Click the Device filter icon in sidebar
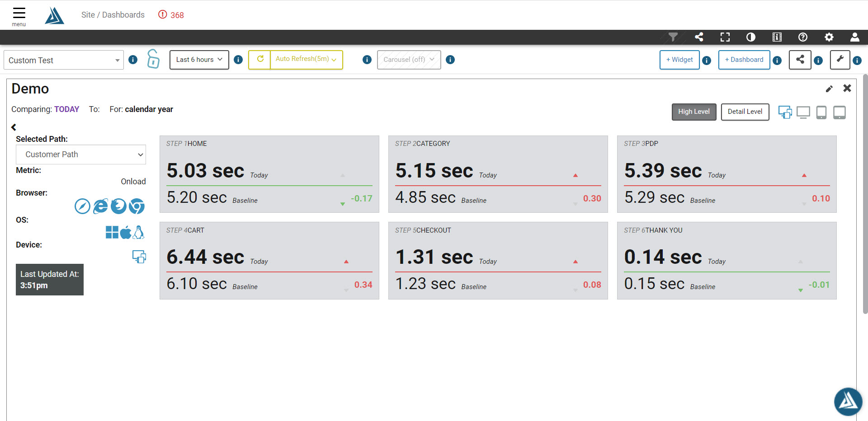The image size is (868, 421). coord(139,257)
